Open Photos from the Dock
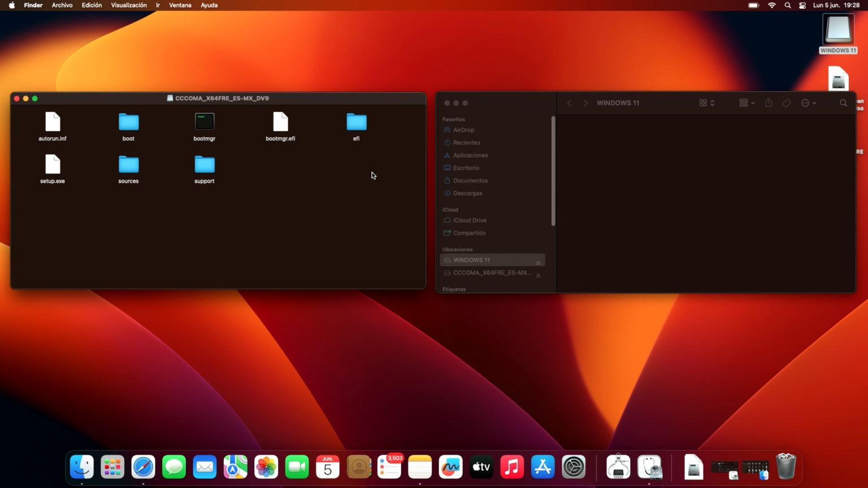 [266, 467]
